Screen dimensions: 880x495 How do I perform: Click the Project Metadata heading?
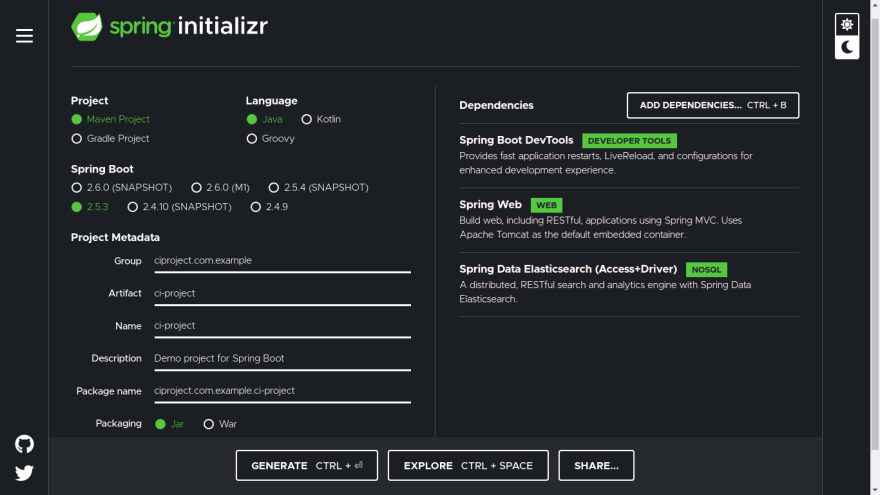[x=115, y=237]
